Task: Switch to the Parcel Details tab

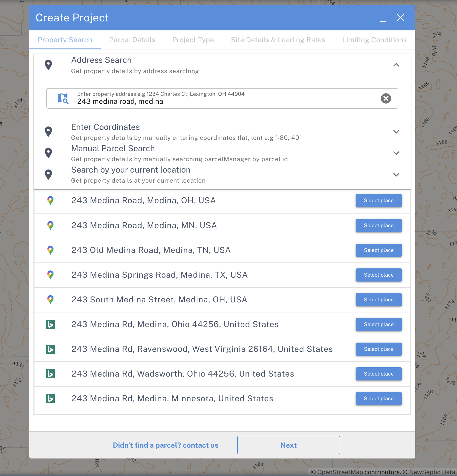Action: [132, 40]
